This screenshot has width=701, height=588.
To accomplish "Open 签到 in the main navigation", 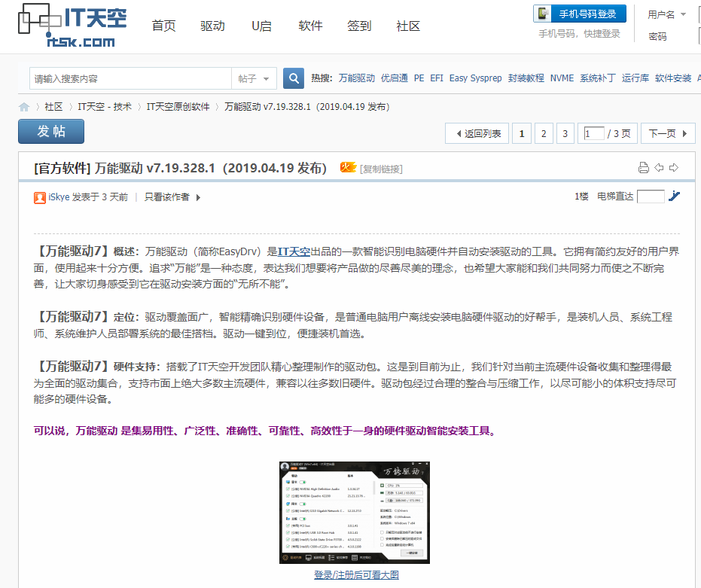I will click(x=359, y=26).
